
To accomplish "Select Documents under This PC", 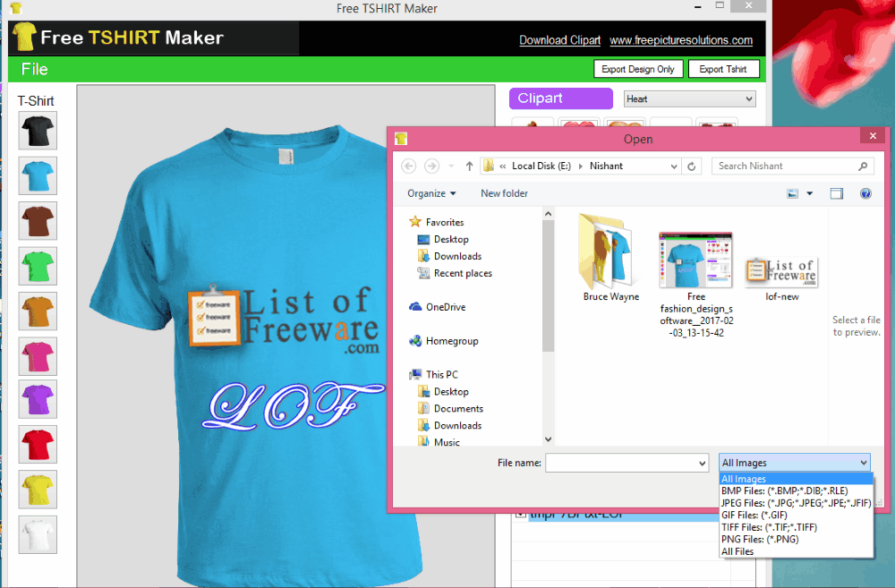I will (x=450, y=409).
